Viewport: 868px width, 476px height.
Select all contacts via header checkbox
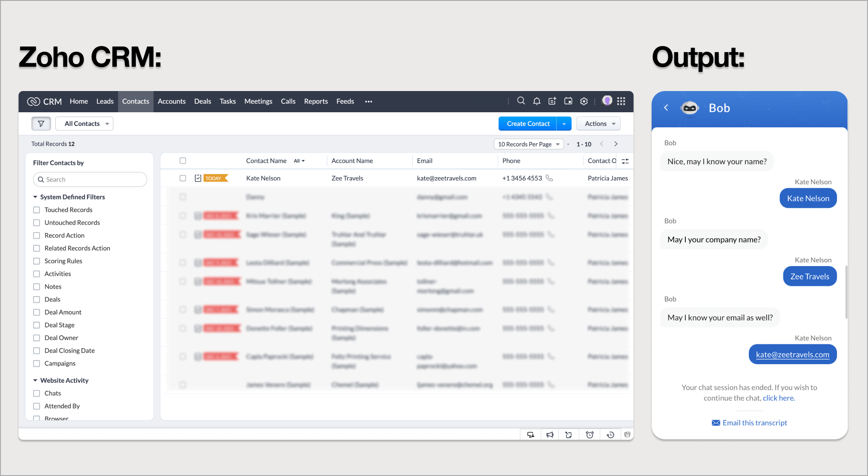(183, 161)
